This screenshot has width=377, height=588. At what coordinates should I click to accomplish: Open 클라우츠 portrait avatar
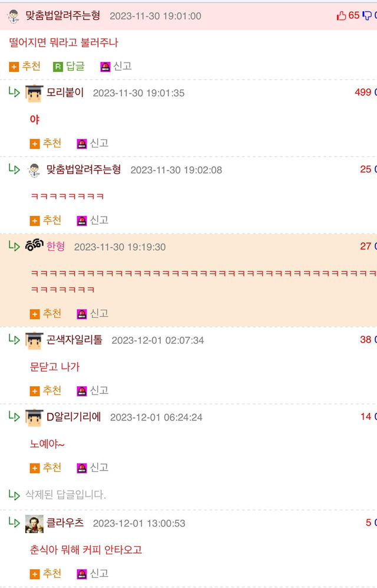click(34, 524)
